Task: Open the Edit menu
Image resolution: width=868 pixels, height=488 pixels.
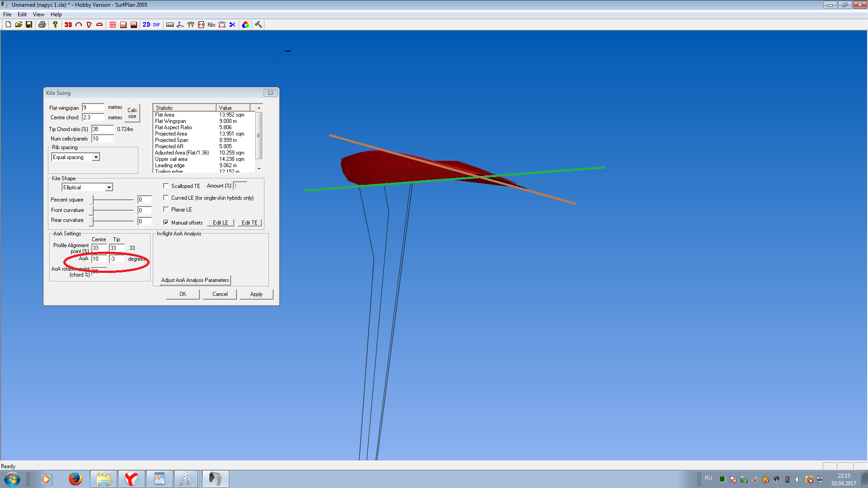Action: point(22,14)
